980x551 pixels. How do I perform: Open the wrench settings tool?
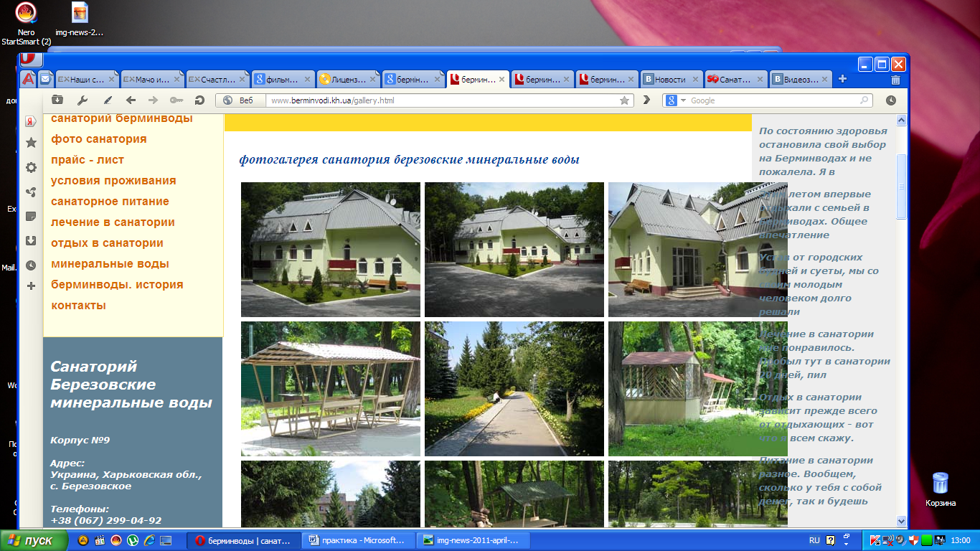pos(83,100)
